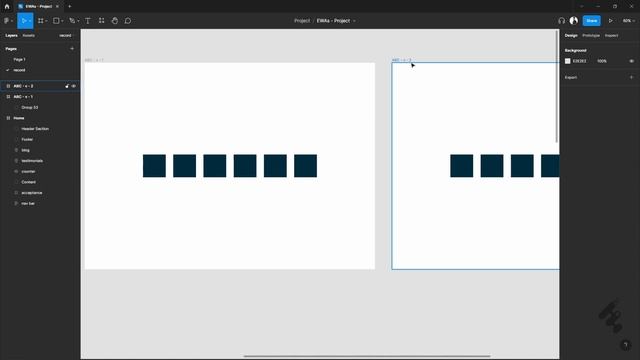Select Page 1 in pages list

click(19, 60)
